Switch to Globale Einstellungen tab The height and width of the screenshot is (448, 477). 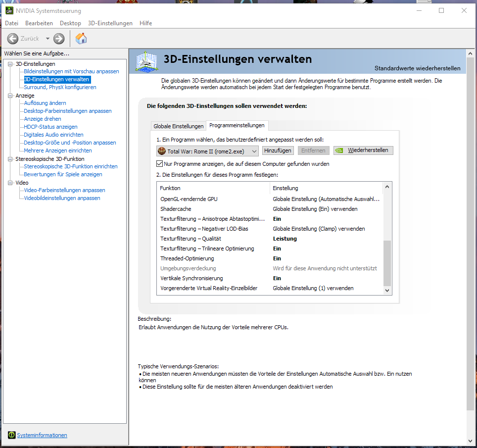click(178, 126)
